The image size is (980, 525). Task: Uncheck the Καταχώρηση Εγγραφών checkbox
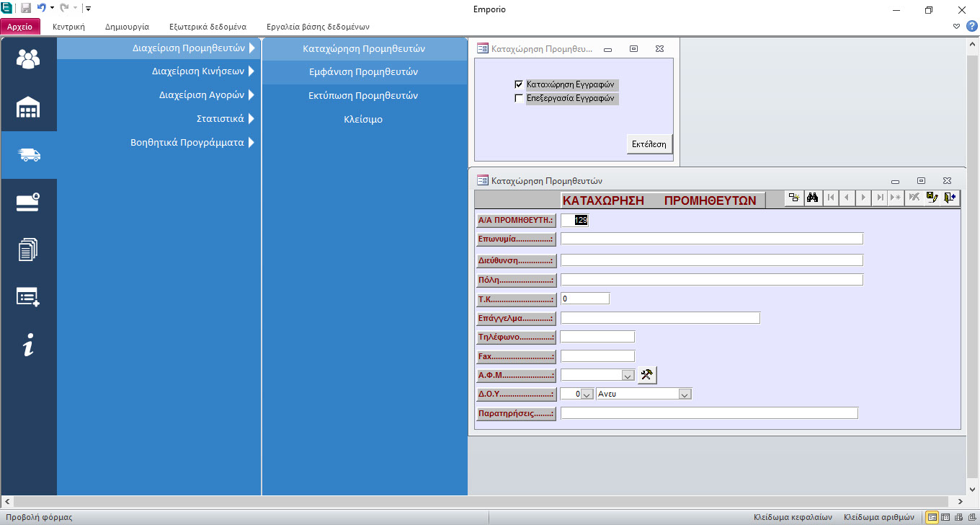click(x=519, y=84)
